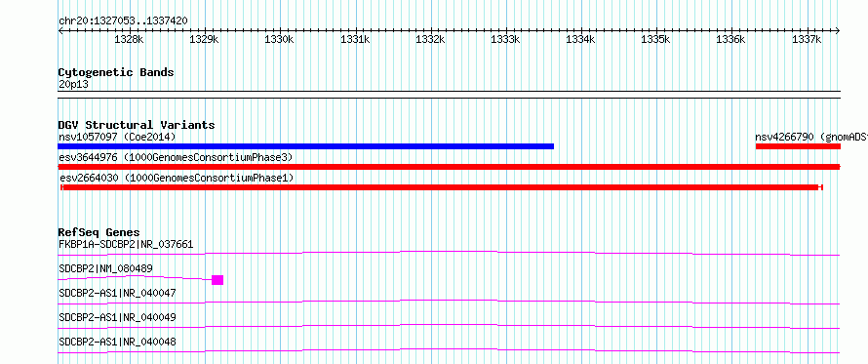This screenshot has height=364, width=868.
Task: Click the RefSeq Genes track title
Action: pos(99,232)
